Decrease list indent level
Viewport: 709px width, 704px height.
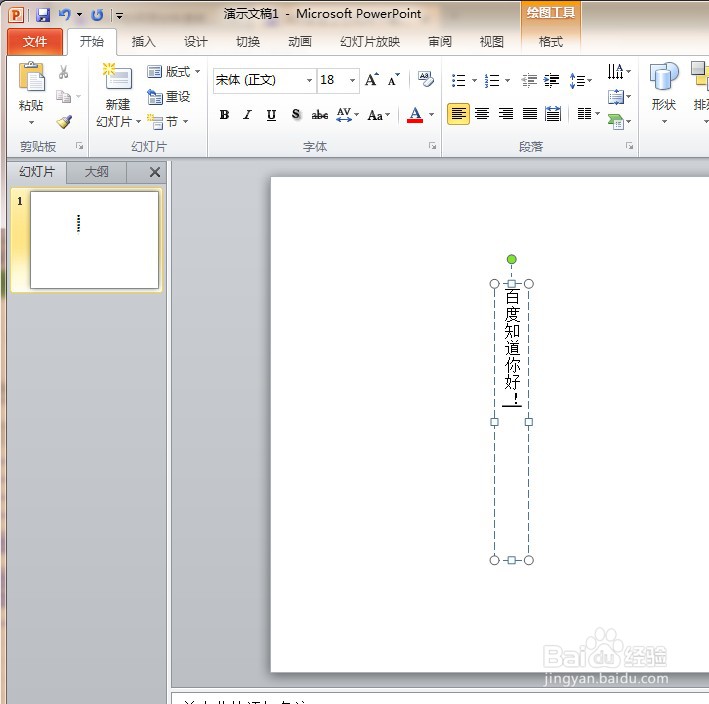coord(529,80)
